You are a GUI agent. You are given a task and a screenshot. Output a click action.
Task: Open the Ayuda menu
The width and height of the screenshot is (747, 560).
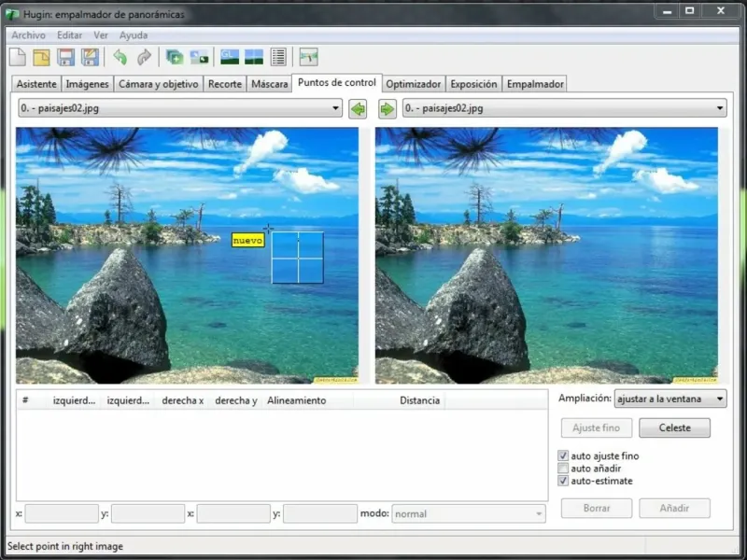(134, 35)
